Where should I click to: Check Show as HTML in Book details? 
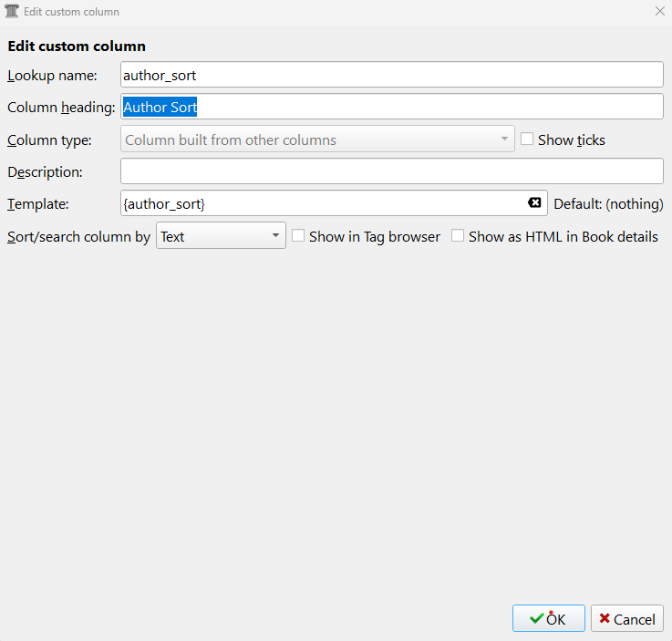(x=458, y=236)
